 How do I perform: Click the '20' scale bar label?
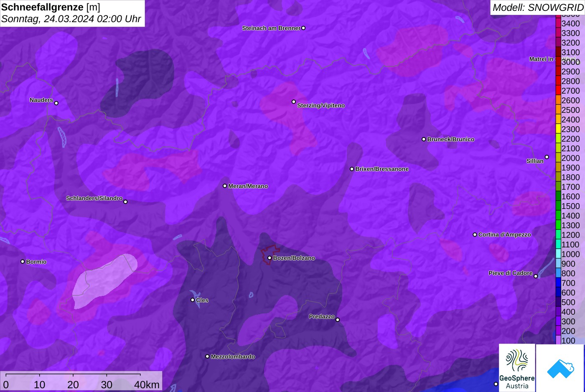[73, 384]
